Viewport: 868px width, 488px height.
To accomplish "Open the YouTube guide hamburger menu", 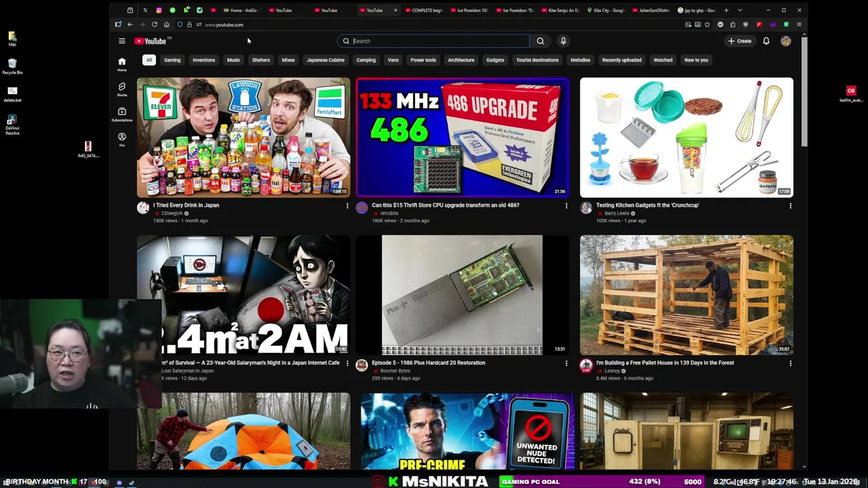I will coord(122,41).
